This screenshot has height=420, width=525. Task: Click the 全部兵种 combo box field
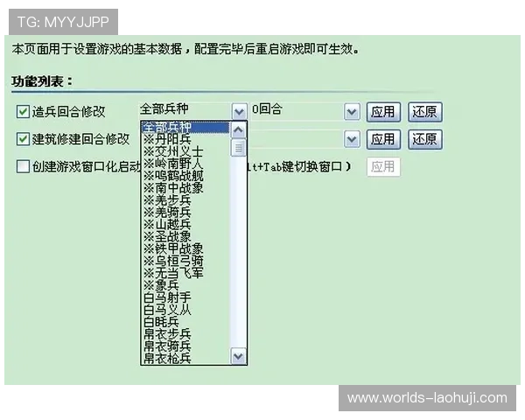pos(193,111)
